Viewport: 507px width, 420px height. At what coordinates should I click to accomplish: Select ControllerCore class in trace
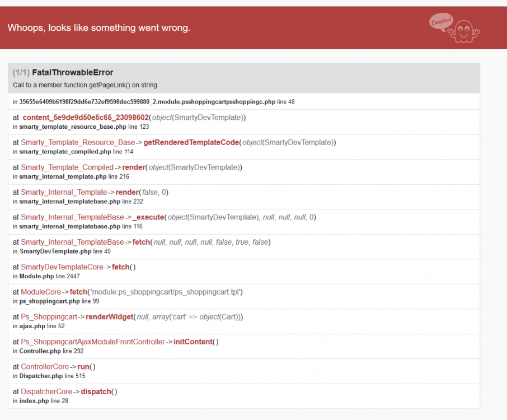45,367
